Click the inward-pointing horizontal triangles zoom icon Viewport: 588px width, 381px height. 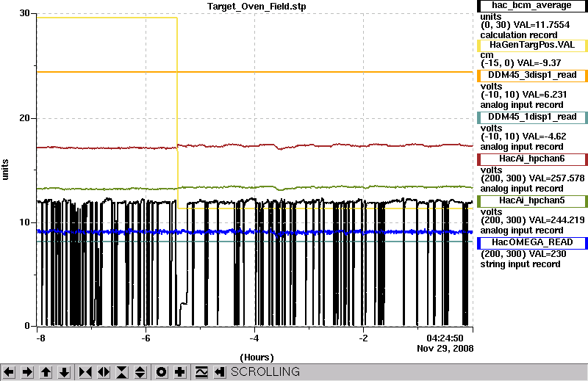[x=85, y=372]
